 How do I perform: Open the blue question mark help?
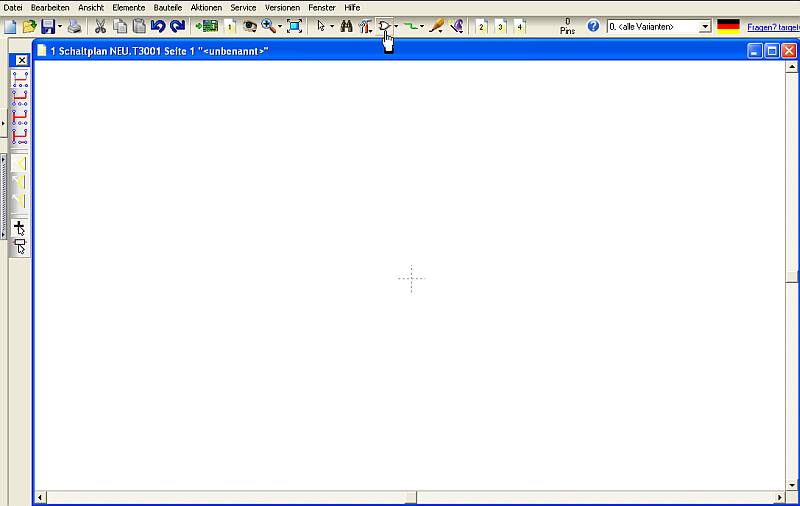(593, 26)
